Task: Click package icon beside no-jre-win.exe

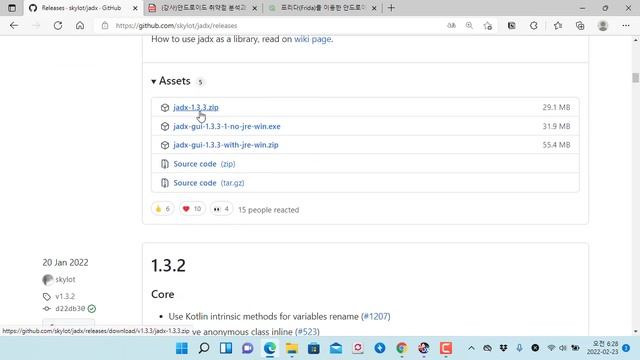Action: pos(165,126)
